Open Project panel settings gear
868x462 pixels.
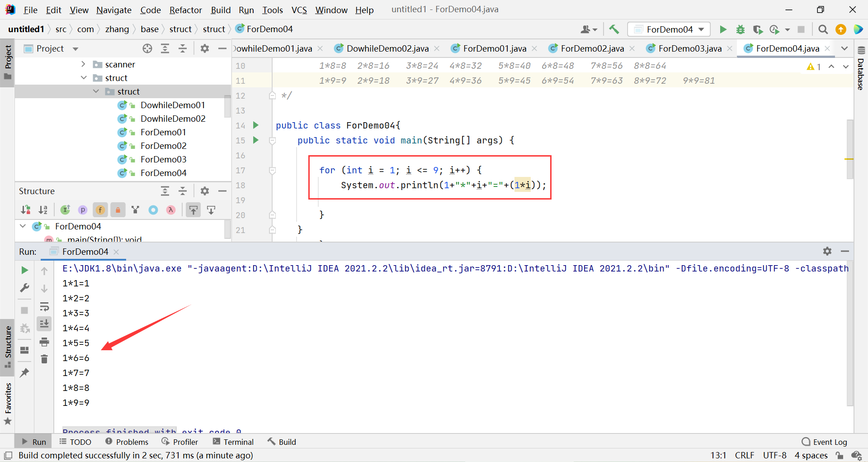(x=205, y=48)
